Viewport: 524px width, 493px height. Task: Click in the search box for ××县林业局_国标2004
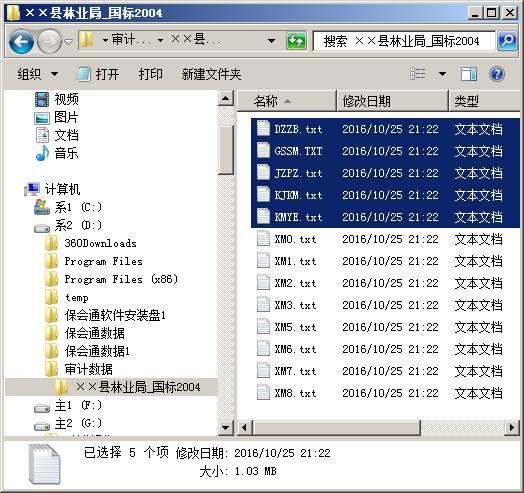click(404, 41)
